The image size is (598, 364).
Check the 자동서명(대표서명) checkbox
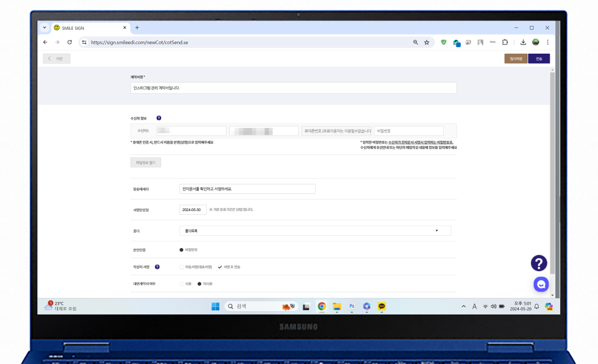pyautogui.click(x=181, y=267)
